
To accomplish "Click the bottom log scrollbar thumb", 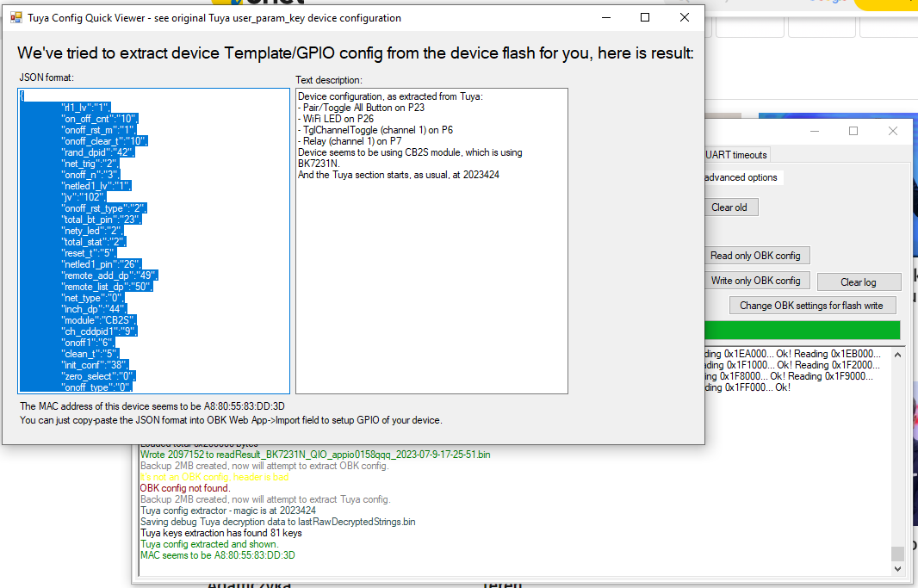I will tap(897, 554).
